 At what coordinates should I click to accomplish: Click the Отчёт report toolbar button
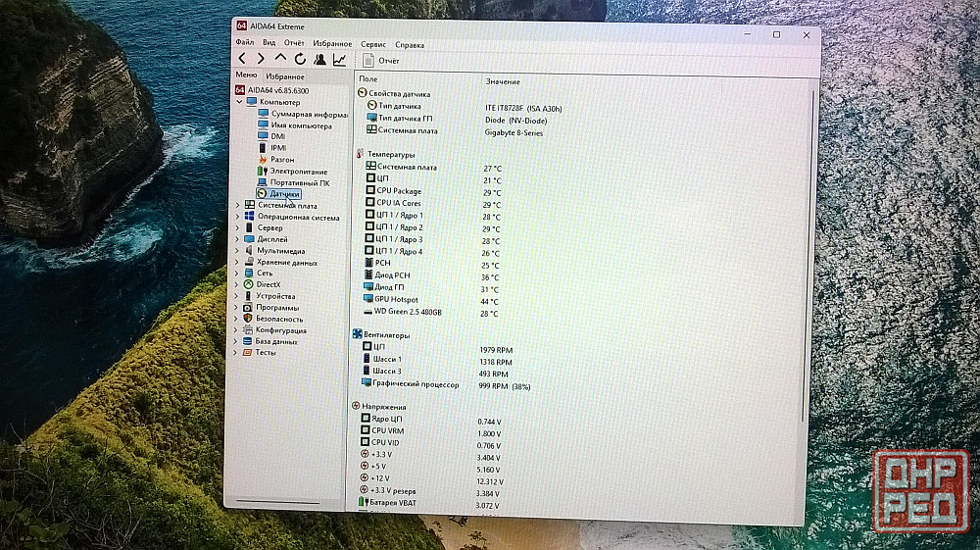381,61
